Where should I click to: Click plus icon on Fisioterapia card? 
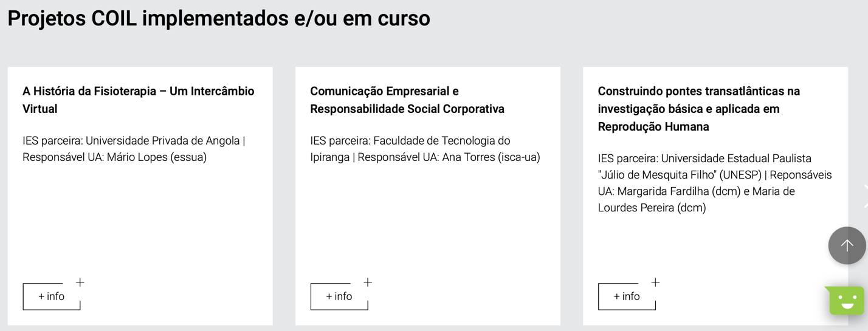pos(80,282)
